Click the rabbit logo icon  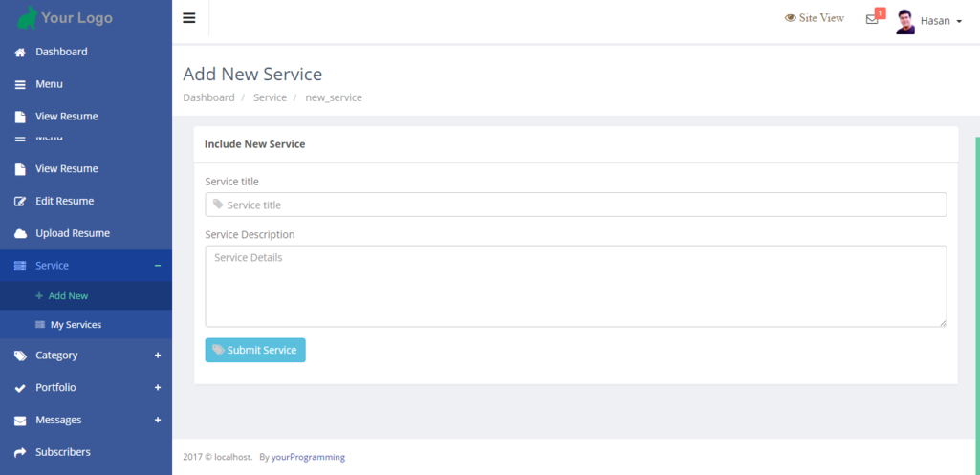(27, 17)
